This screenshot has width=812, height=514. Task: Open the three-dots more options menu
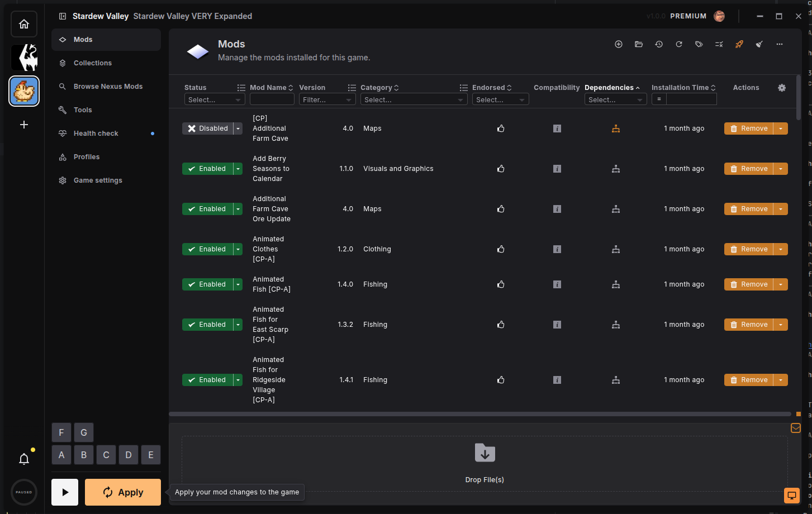pos(780,44)
